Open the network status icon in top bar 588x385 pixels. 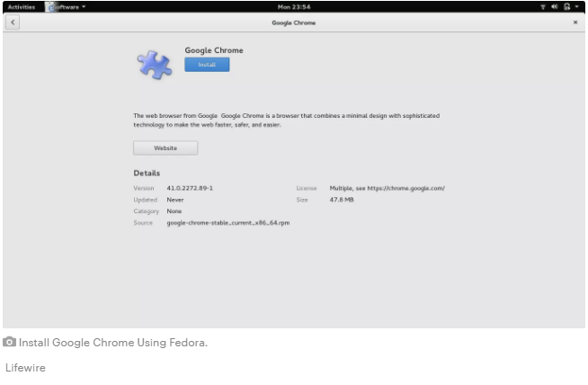[543, 7]
